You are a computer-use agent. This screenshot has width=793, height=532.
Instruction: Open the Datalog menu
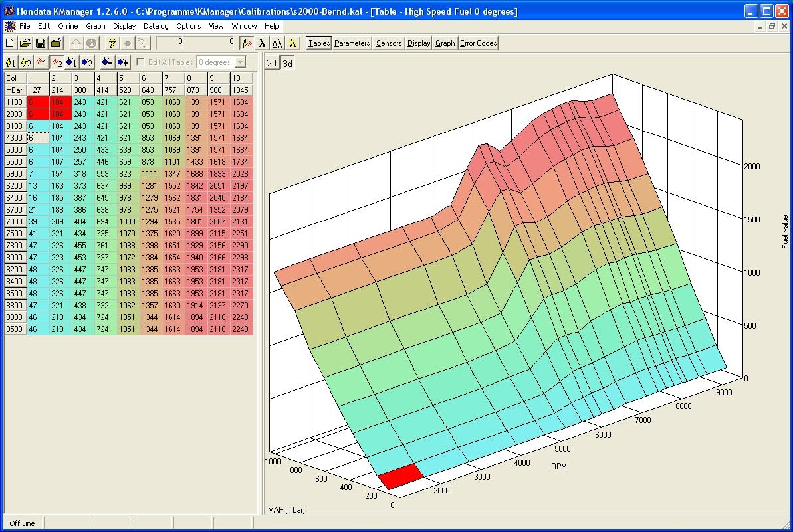click(156, 26)
